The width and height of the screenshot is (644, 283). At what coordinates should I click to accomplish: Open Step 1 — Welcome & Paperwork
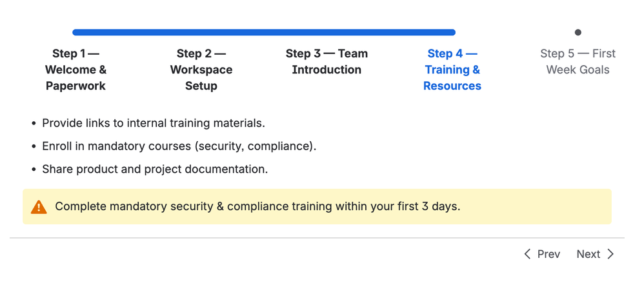coord(75,70)
